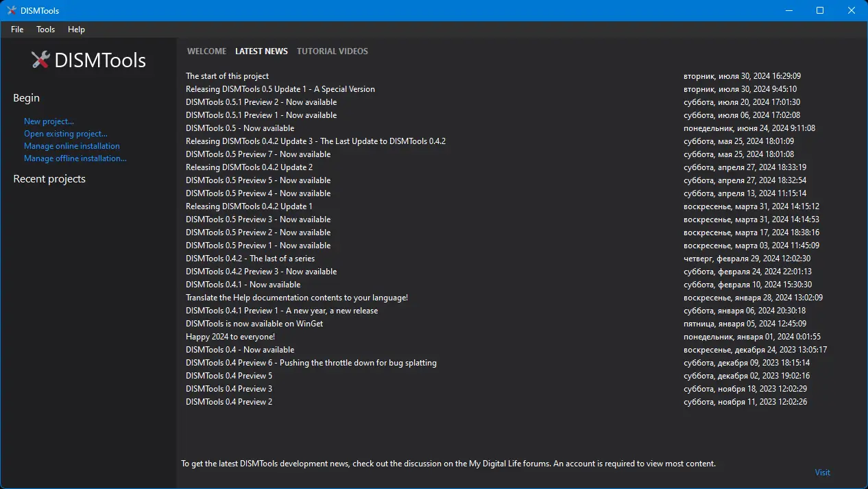Image resolution: width=868 pixels, height=489 pixels.
Task: Click the date 'четверг, февраля 29, 2024 12:02:30'
Action: coord(747,259)
